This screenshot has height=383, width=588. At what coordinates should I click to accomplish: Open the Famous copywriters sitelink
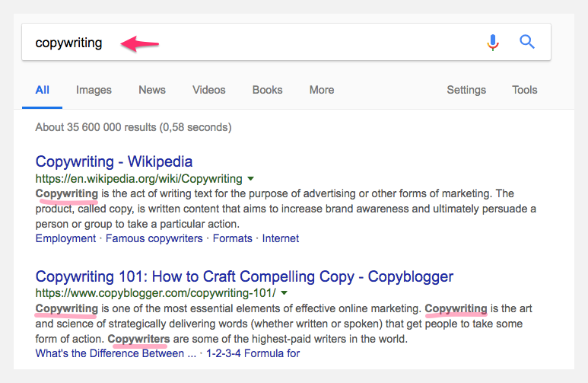click(x=154, y=238)
